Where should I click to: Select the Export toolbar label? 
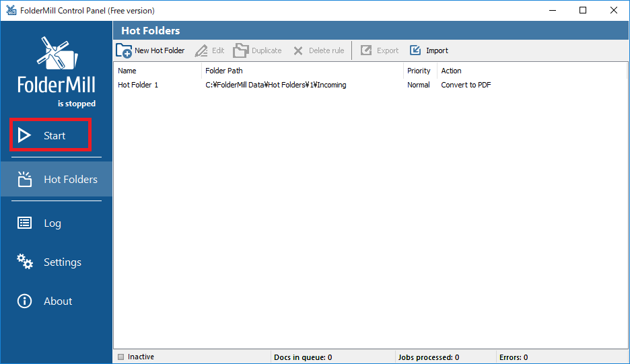(x=388, y=50)
